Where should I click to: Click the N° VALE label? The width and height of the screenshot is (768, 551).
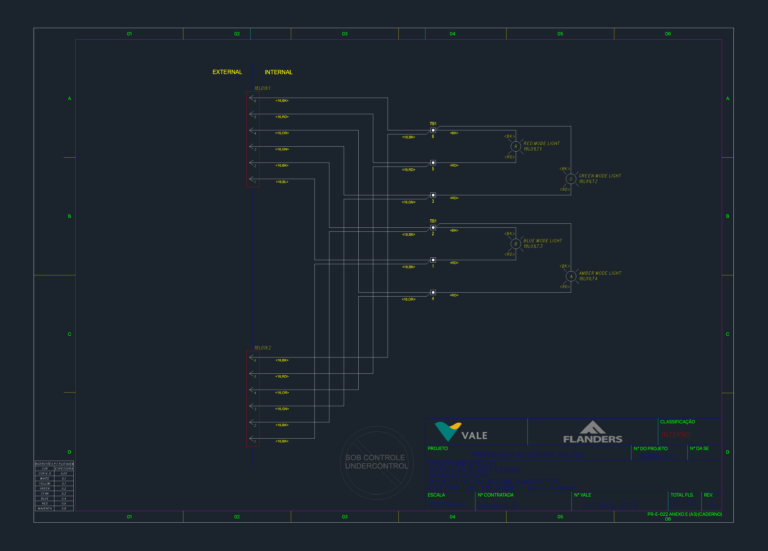coord(583,495)
